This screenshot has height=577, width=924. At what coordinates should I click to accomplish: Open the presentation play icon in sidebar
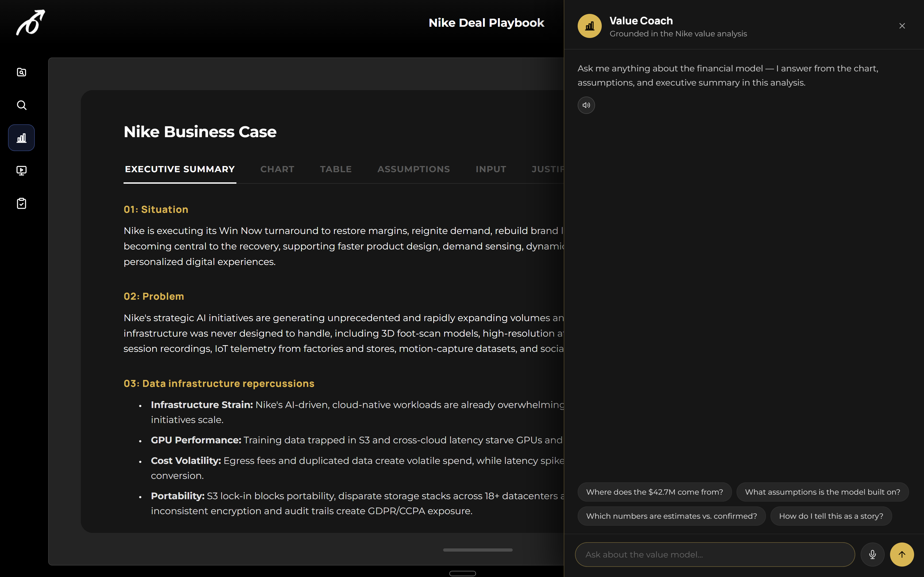pyautogui.click(x=21, y=171)
